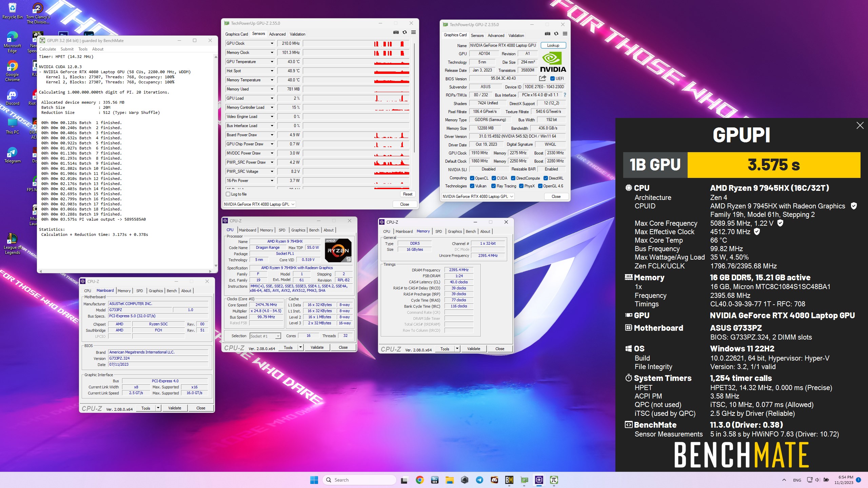Open the GPU Temperature sensor dropdown
Screen dimensions: 868x488
pyautogui.click(x=272, y=62)
